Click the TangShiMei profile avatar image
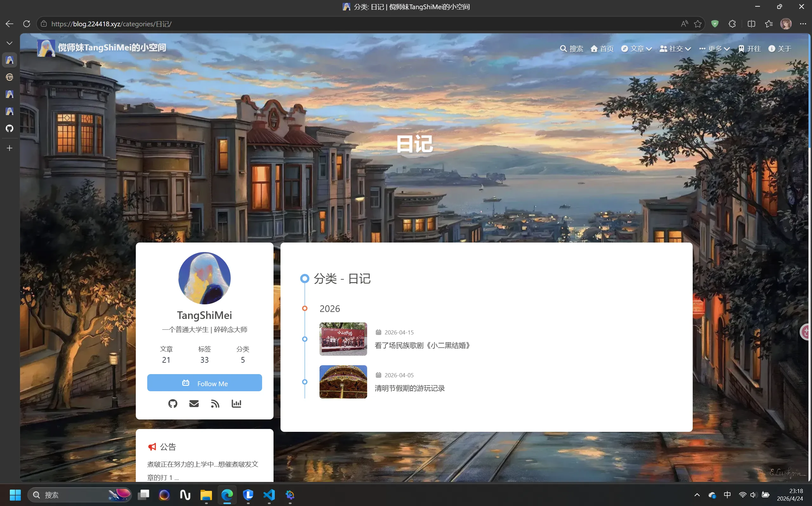 coord(204,278)
